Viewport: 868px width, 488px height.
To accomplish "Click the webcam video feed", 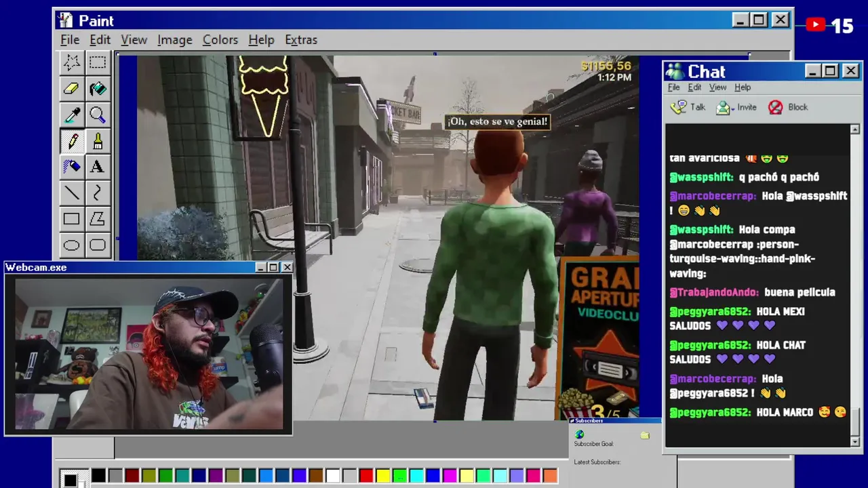I will point(149,353).
